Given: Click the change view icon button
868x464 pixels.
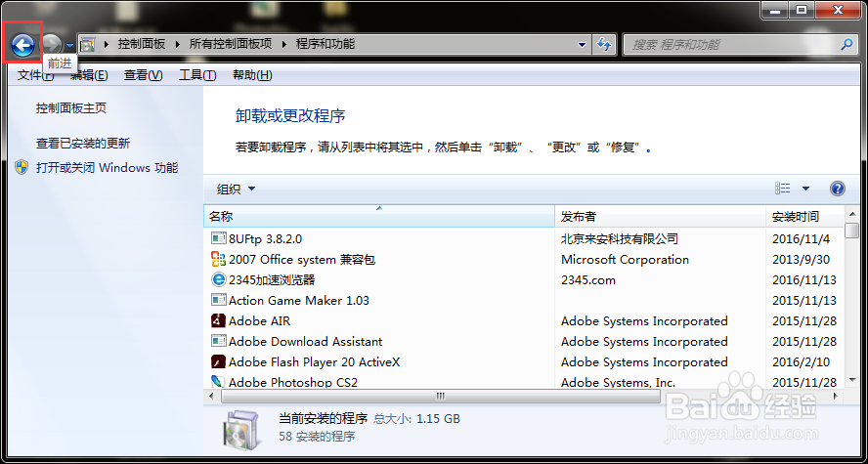Looking at the screenshot, I should pos(783,189).
